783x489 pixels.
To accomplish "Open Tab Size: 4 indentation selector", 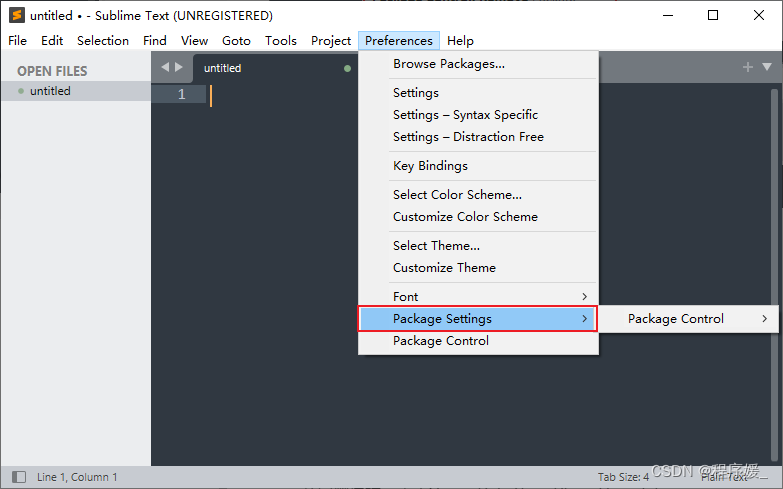I will (x=623, y=477).
